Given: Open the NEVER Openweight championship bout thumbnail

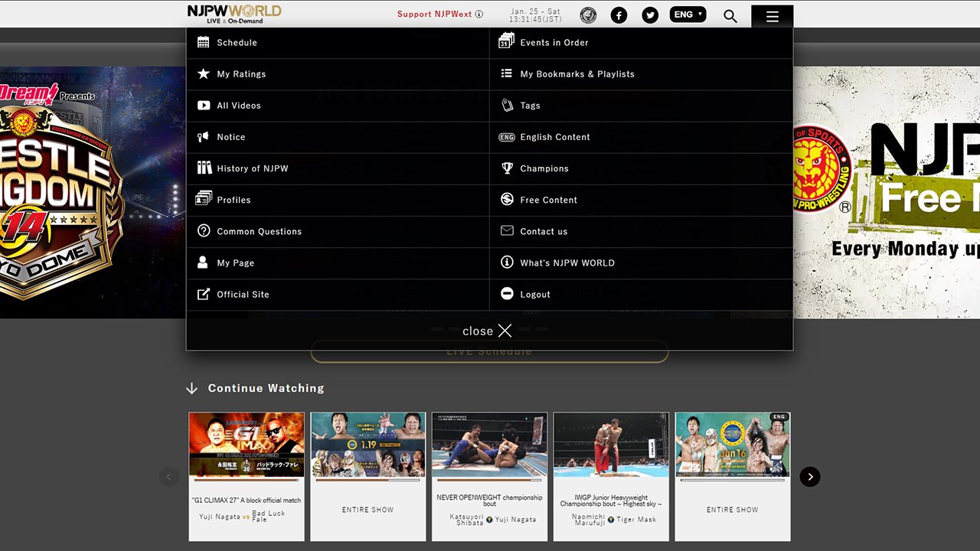Looking at the screenshot, I should point(489,445).
